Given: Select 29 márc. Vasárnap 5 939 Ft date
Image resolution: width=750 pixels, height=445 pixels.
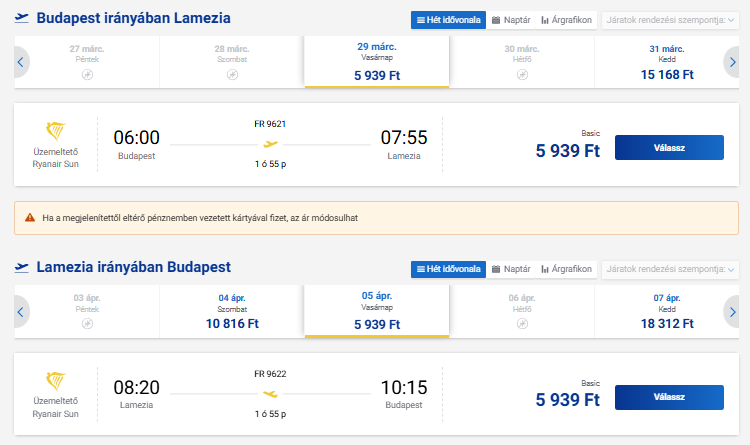Looking at the screenshot, I should point(376,62).
